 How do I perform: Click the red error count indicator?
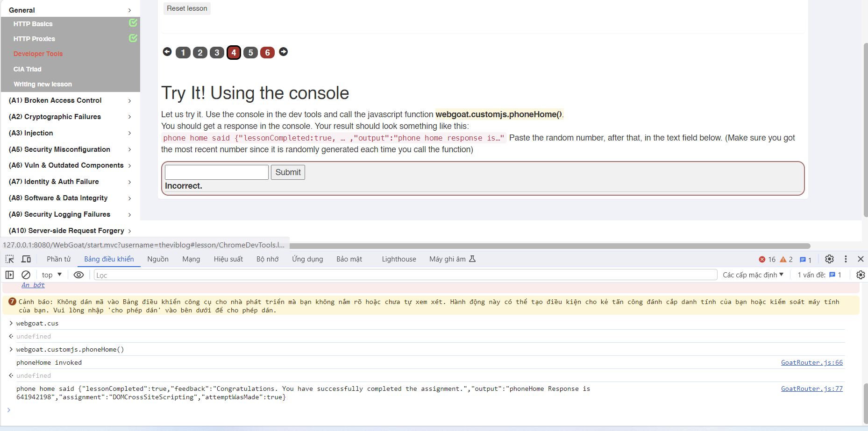click(x=767, y=260)
